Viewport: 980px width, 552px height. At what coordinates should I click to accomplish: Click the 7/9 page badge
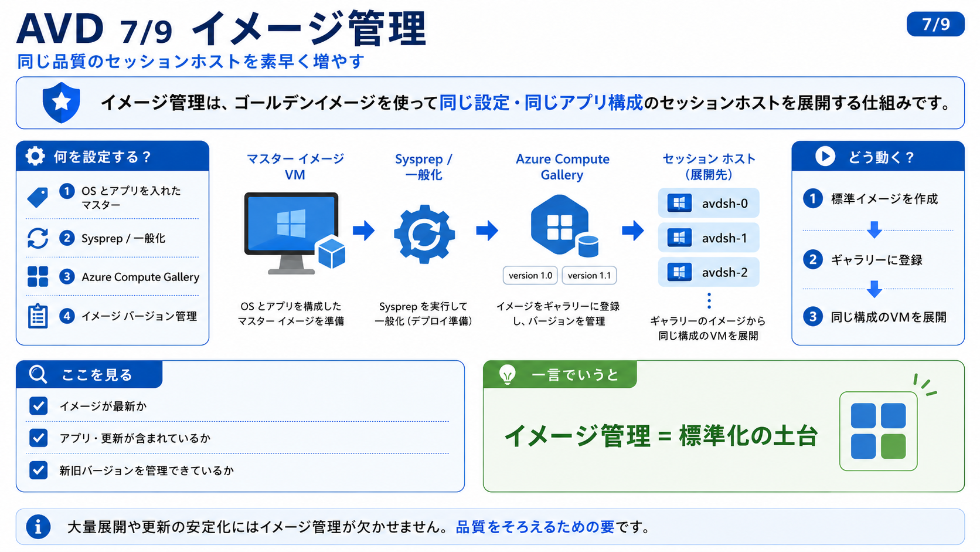click(x=935, y=24)
